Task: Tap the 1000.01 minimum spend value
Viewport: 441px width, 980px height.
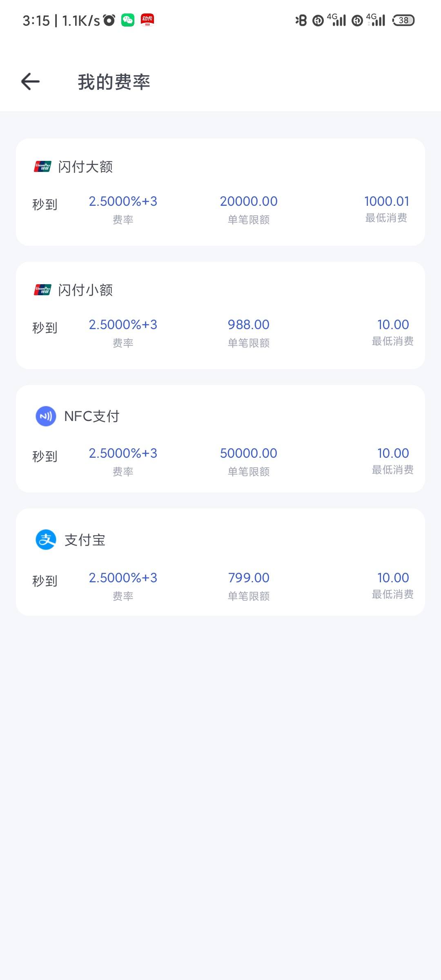Action: pyautogui.click(x=387, y=201)
